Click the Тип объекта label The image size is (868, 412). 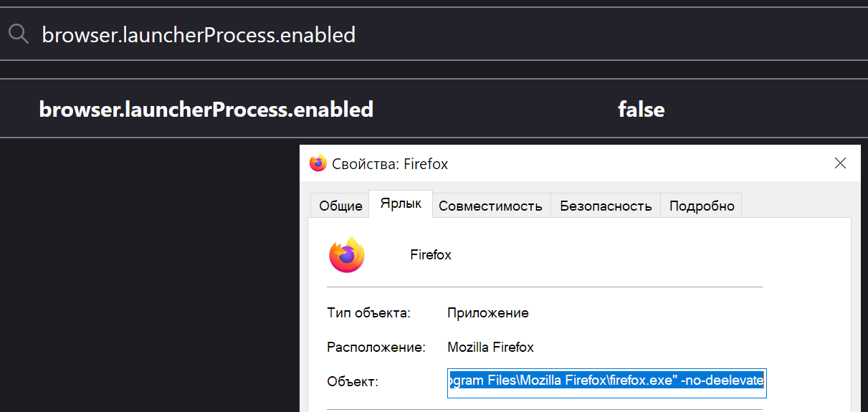(368, 313)
